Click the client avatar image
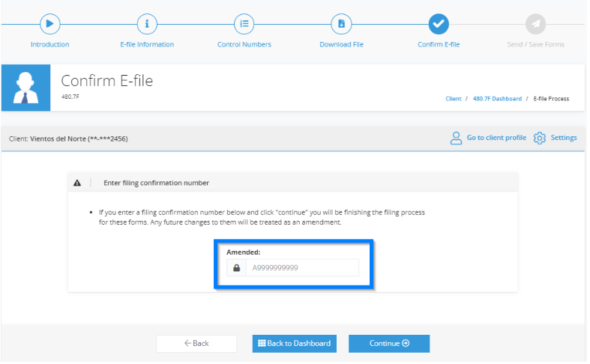This screenshot has height=364, width=590. (x=26, y=88)
